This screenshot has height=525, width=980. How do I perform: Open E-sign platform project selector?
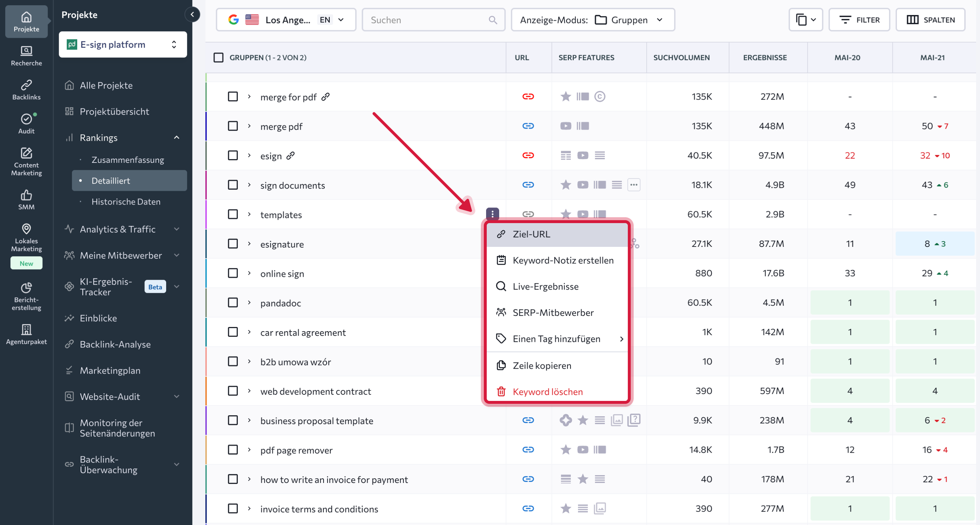[x=123, y=45]
